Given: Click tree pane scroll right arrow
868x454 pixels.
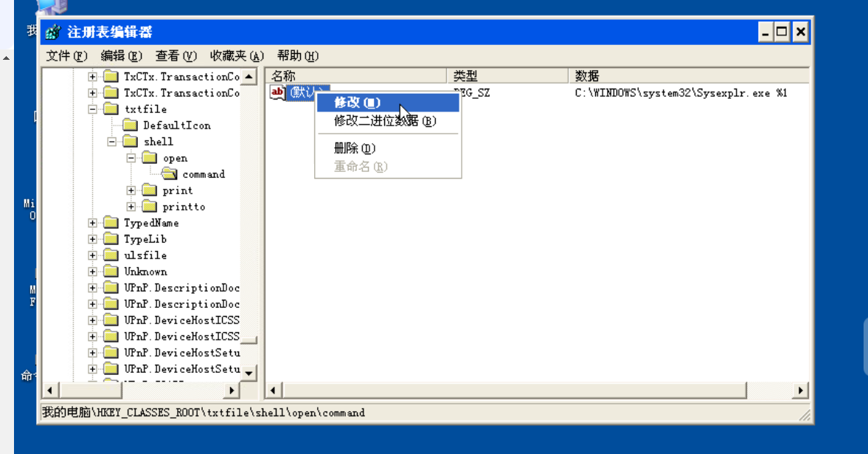Looking at the screenshot, I should point(232,391).
